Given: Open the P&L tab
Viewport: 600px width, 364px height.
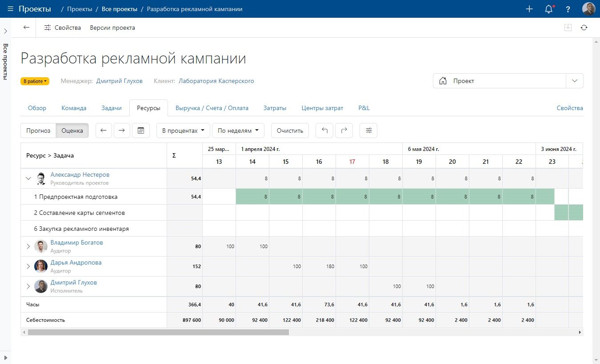Looking at the screenshot, I should tap(364, 108).
